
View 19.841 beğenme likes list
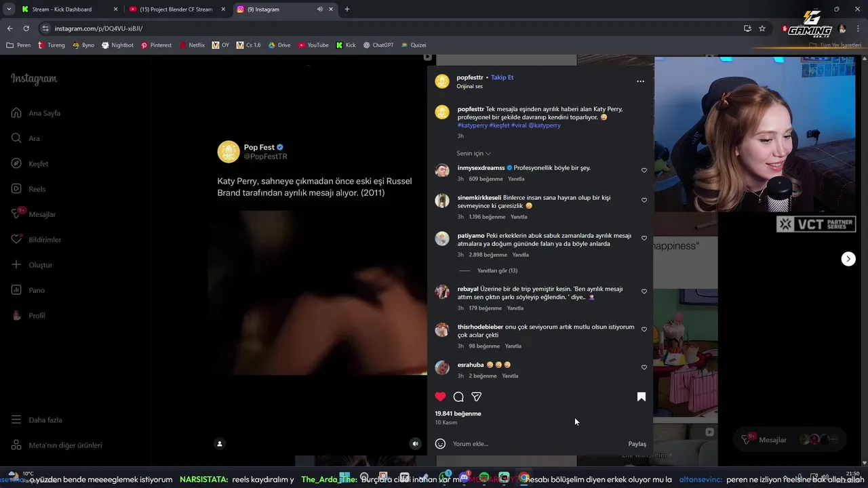(x=458, y=413)
